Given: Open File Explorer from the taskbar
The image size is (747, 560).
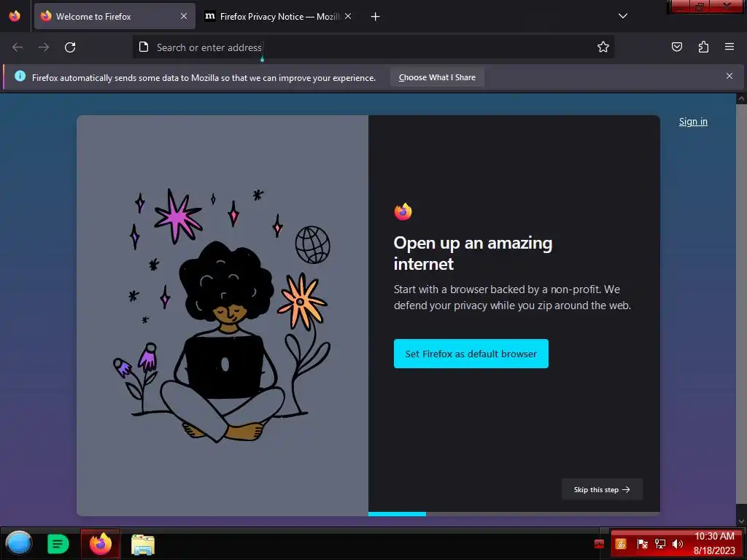Looking at the screenshot, I should pyautogui.click(x=143, y=544).
